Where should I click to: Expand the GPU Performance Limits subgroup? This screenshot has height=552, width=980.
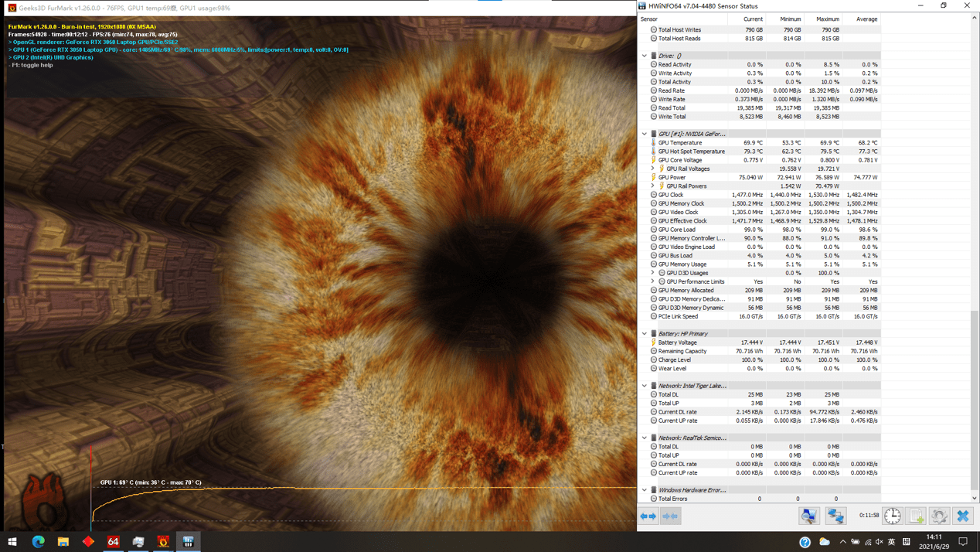point(653,281)
